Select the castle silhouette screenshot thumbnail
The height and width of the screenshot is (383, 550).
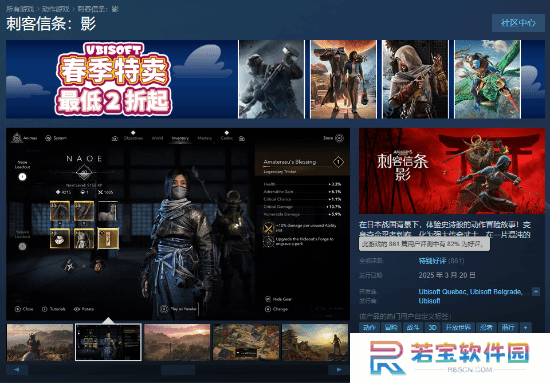pos(315,342)
